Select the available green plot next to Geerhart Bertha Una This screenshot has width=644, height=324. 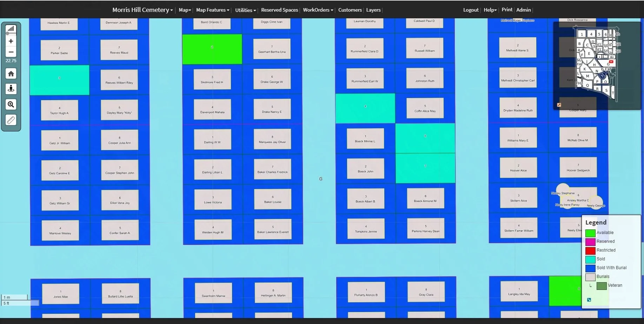click(212, 49)
